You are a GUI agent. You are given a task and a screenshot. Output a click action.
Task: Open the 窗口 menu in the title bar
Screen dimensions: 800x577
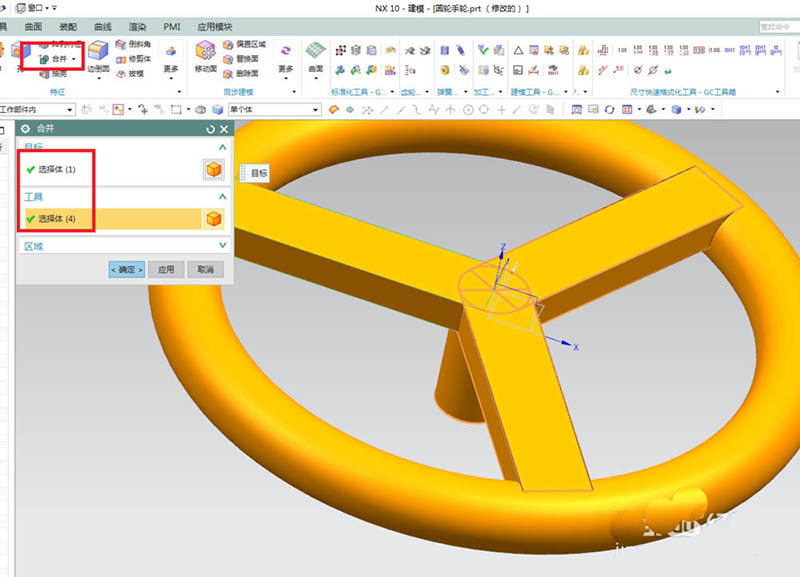pos(34,8)
